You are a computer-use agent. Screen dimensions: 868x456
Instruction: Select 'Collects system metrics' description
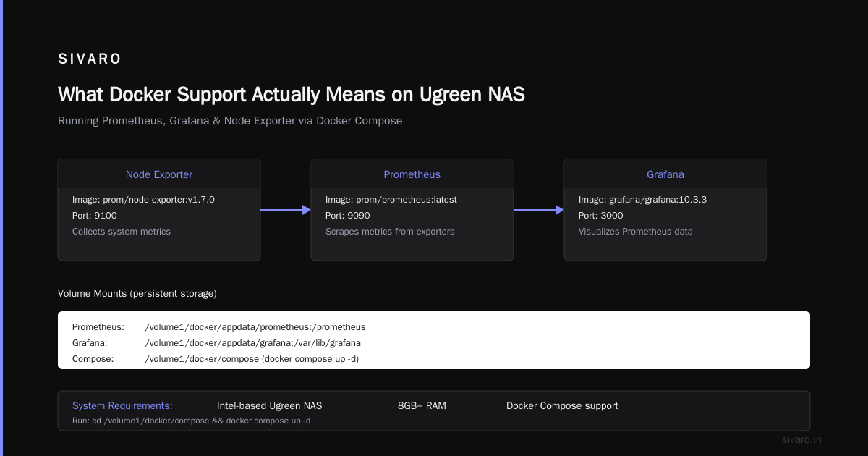tap(122, 232)
